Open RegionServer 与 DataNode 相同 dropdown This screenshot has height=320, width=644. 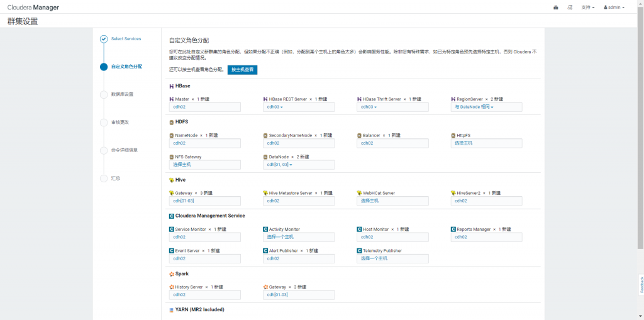click(487, 108)
